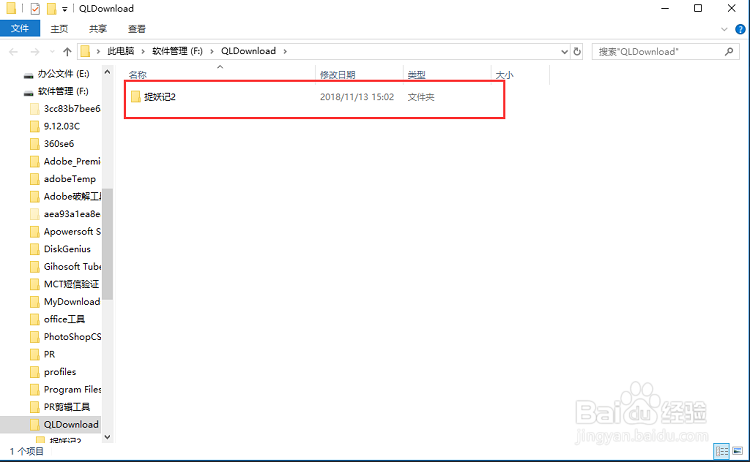This screenshot has height=462, width=750.
Task: Sort by 类型 column header
Action: coord(417,75)
